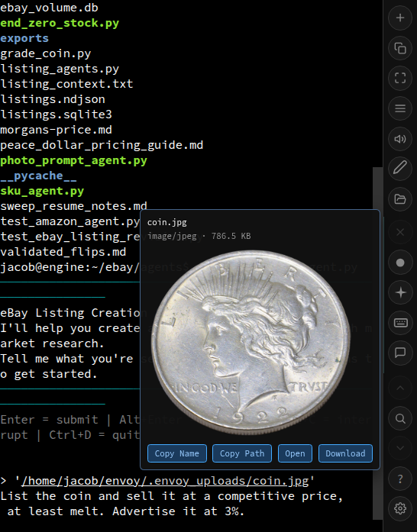Open the gear settings icon
The image size is (417, 532).
tap(400, 508)
